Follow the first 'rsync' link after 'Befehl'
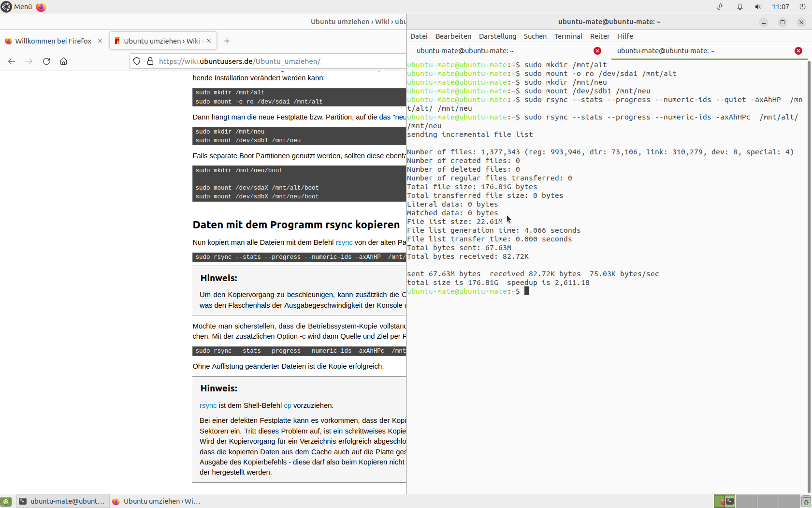 (x=344, y=242)
